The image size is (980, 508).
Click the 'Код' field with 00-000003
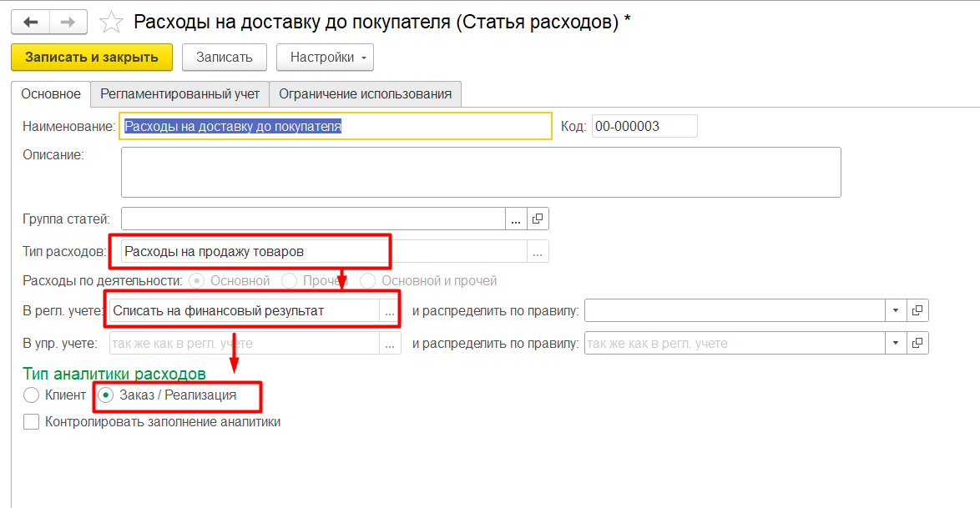point(644,126)
